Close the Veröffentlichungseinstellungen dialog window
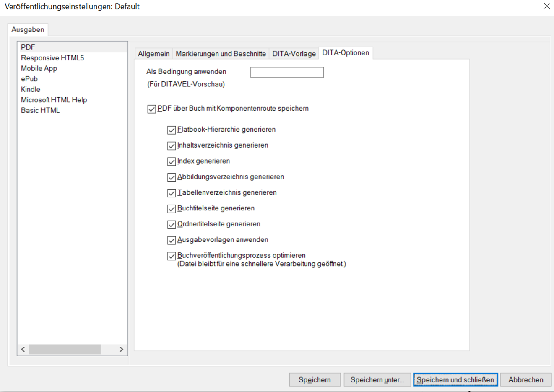Viewport: 554px width, 392px height. [x=546, y=6]
